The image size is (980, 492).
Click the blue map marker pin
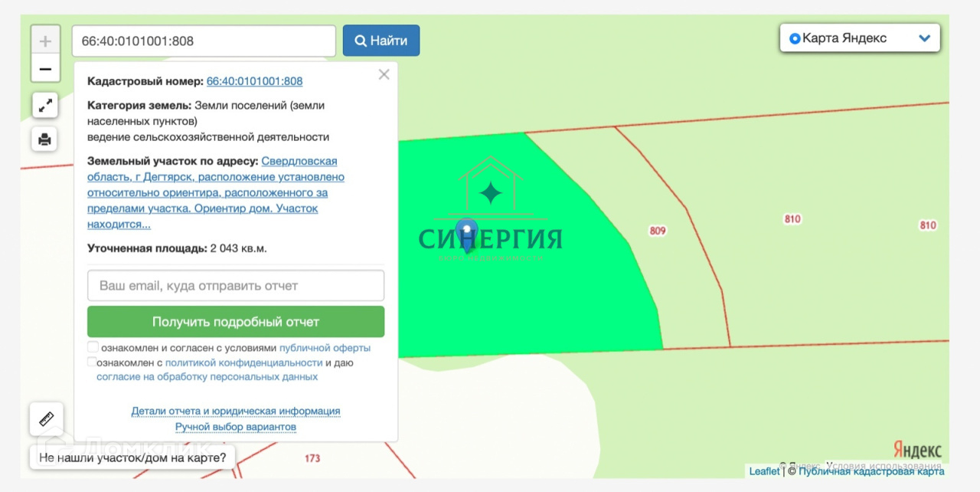tap(466, 235)
